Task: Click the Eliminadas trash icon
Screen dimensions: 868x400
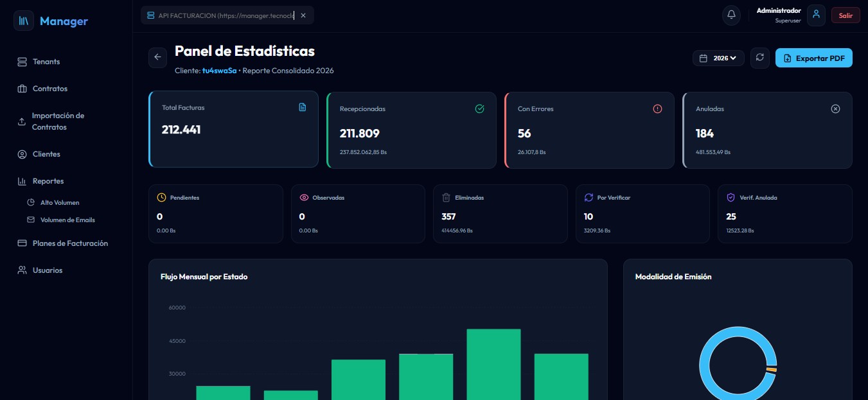Action: click(x=447, y=197)
